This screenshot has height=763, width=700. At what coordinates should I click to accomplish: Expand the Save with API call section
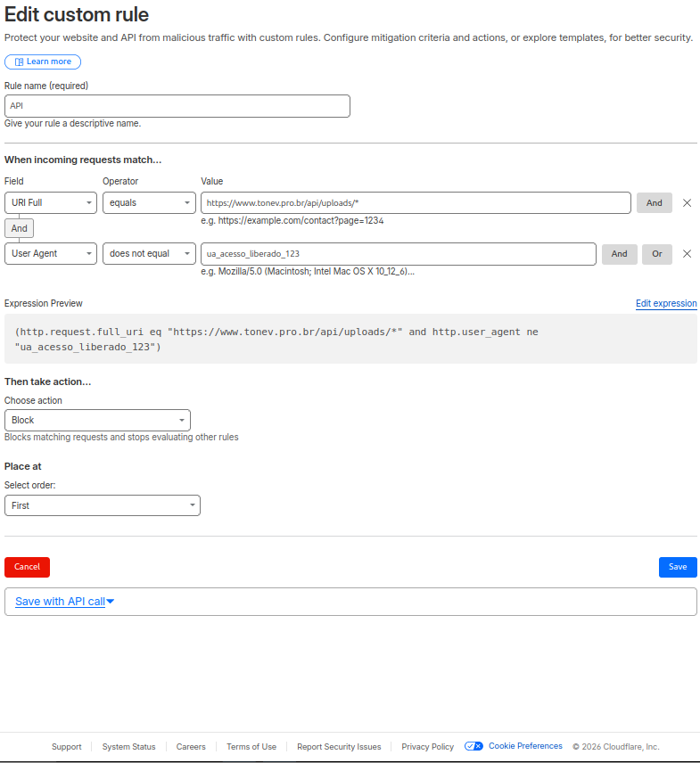(65, 602)
